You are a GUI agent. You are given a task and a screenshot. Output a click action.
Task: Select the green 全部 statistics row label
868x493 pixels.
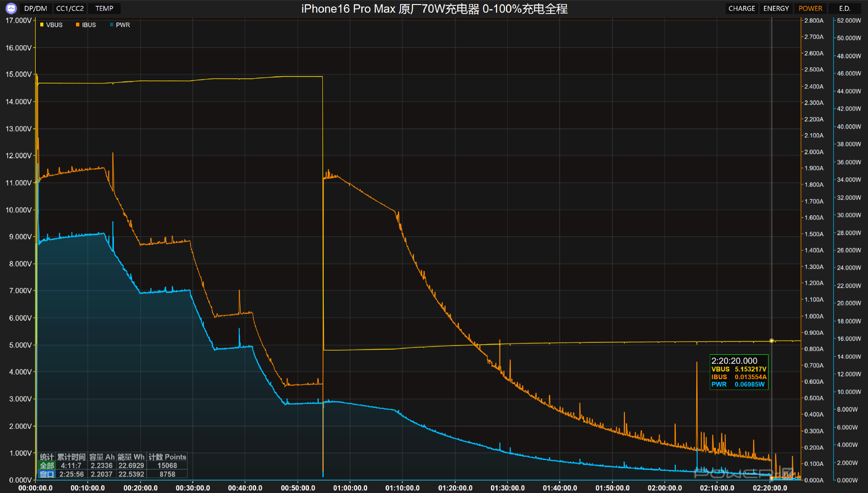click(47, 465)
